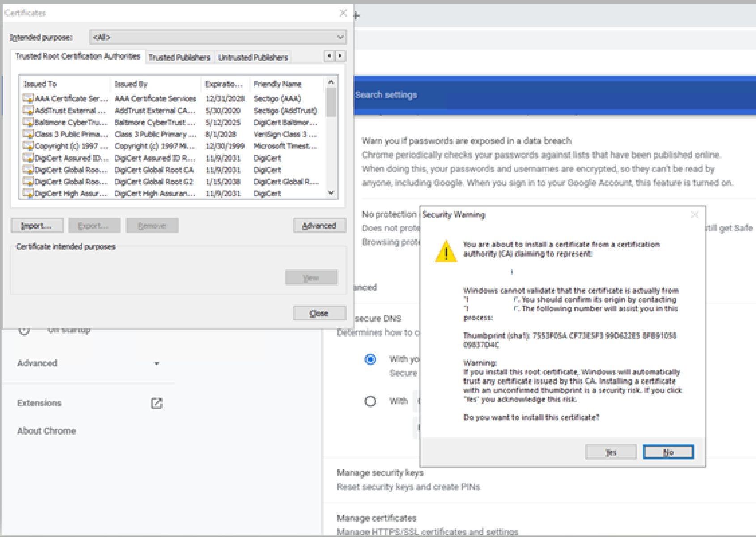Click 'Do you want to install this certificate?' text
This screenshot has height=537, width=756.
(531, 418)
